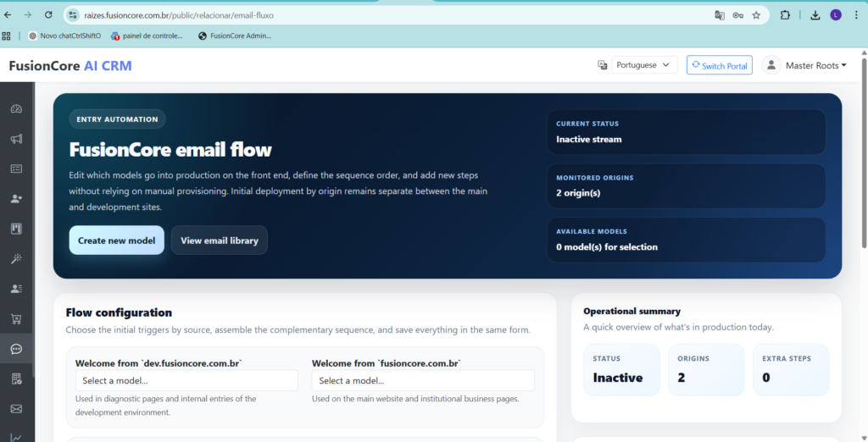Open the calculator sidebar icon
The image size is (868, 442).
pyautogui.click(x=16, y=378)
